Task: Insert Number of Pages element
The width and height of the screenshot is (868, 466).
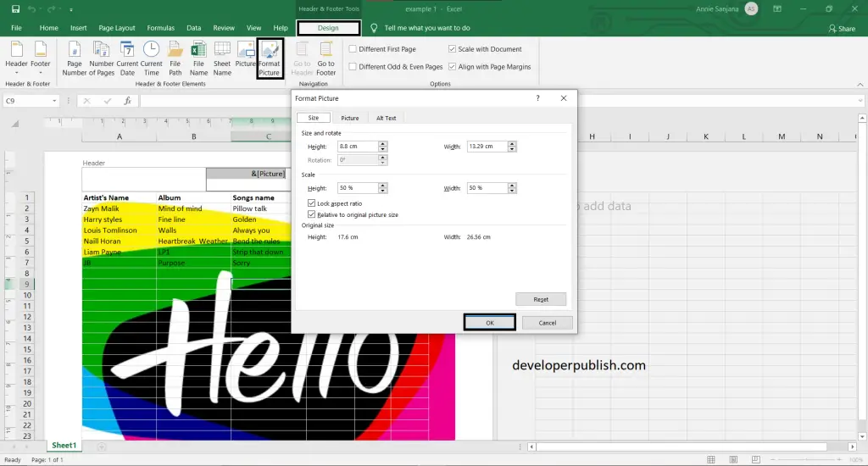Action: point(102,58)
